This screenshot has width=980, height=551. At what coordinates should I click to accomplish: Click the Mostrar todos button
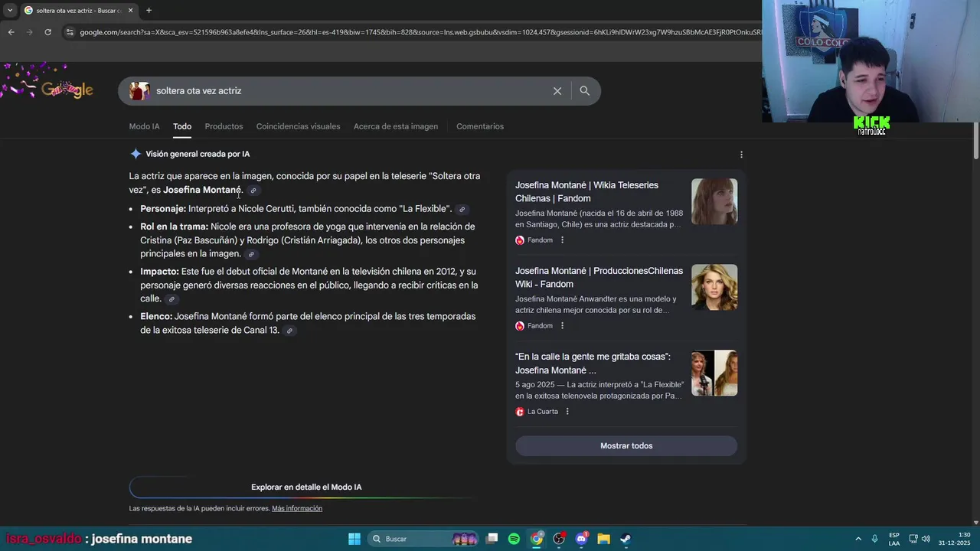point(626,446)
